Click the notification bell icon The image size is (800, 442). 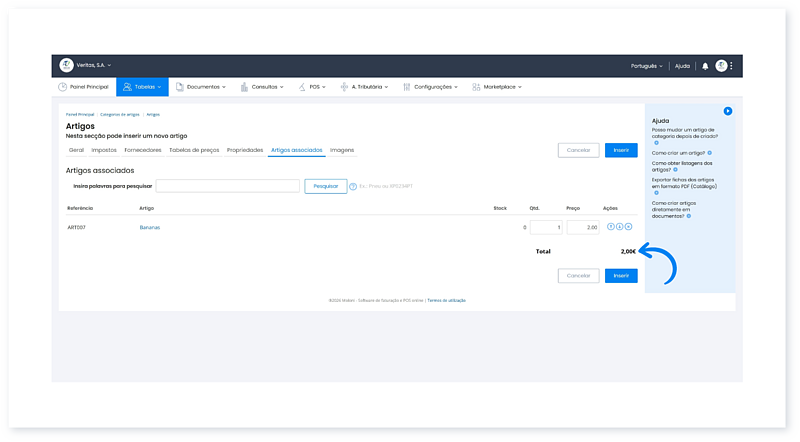(x=705, y=66)
